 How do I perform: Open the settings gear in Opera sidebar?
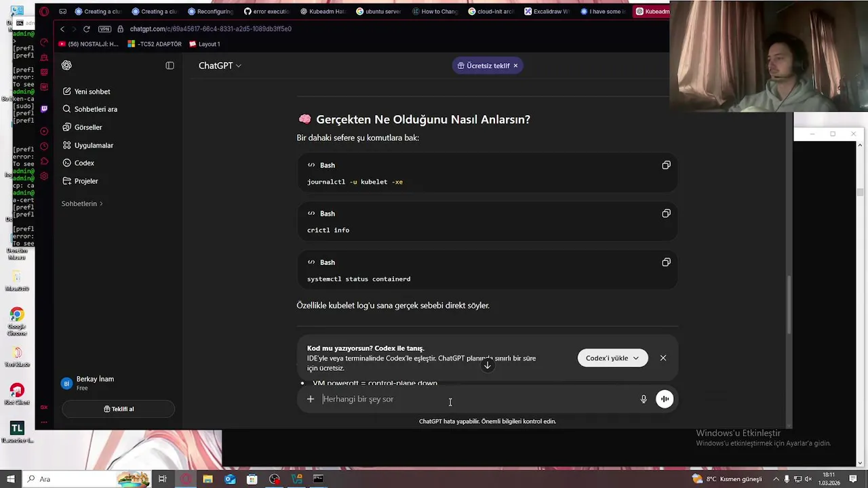pos(44,176)
